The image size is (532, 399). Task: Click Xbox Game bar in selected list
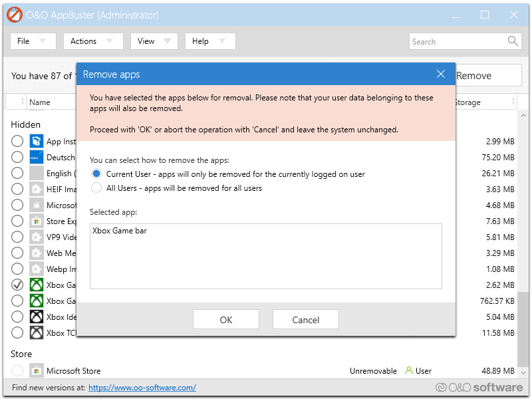[x=120, y=231]
